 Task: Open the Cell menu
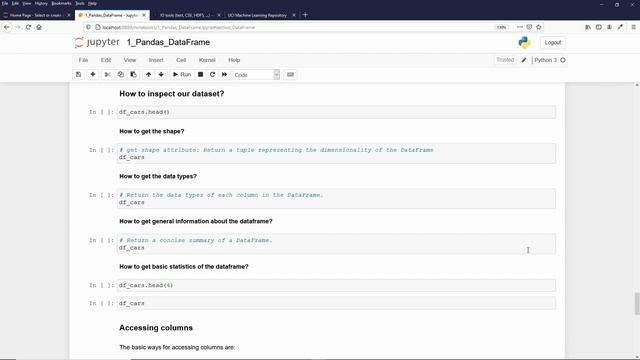181,60
